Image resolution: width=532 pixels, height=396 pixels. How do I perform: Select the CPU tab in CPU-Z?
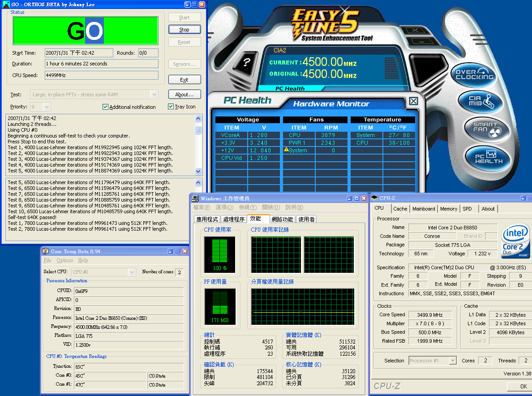(x=379, y=208)
